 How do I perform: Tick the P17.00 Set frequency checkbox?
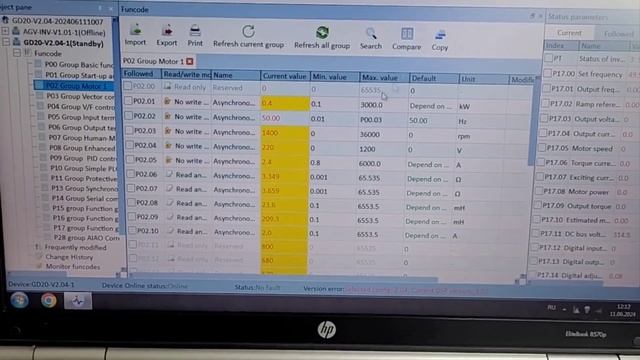547,73
